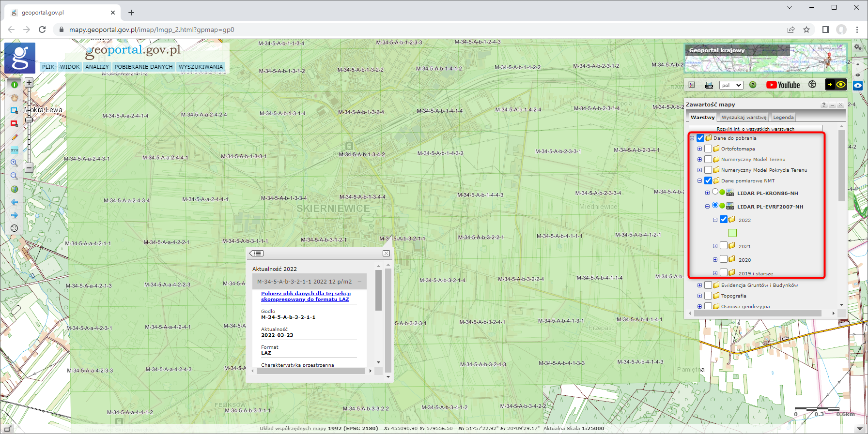Viewport: 868px width, 434px height.
Task: Click the map zoom slider handle
Action: pyautogui.click(x=29, y=120)
